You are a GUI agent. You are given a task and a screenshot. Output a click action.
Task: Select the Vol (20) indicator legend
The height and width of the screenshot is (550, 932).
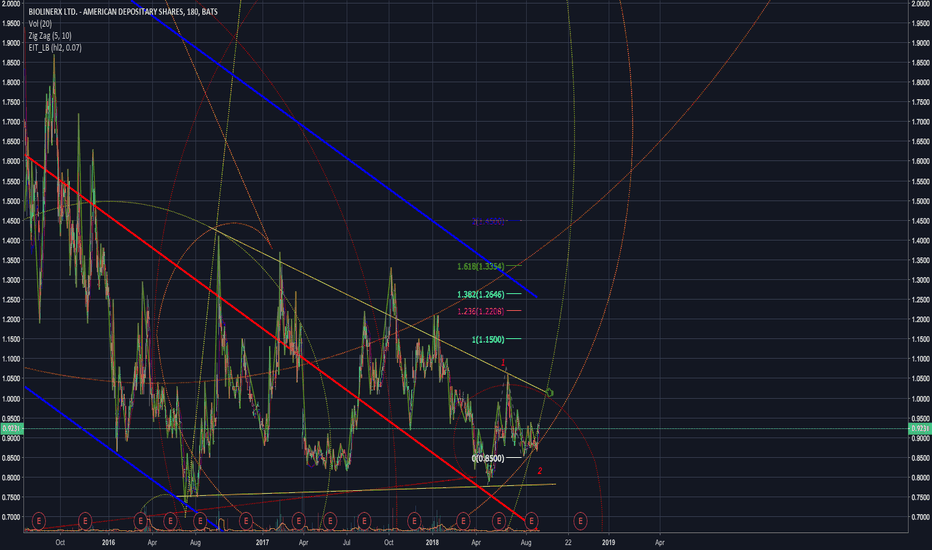(40, 24)
